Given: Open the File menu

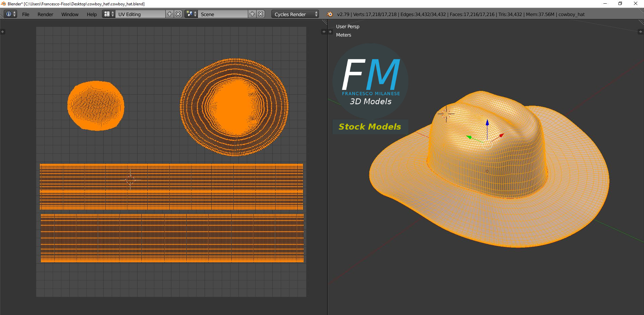Looking at the screenshot, I should pyautogui.click(x=25, y=14).
